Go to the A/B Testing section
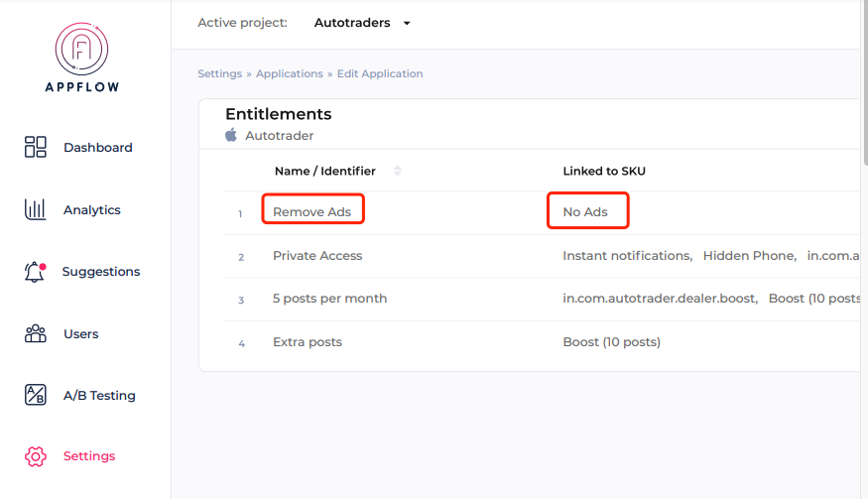Screen dimensions: 868x499 click(x=99, y=396)
